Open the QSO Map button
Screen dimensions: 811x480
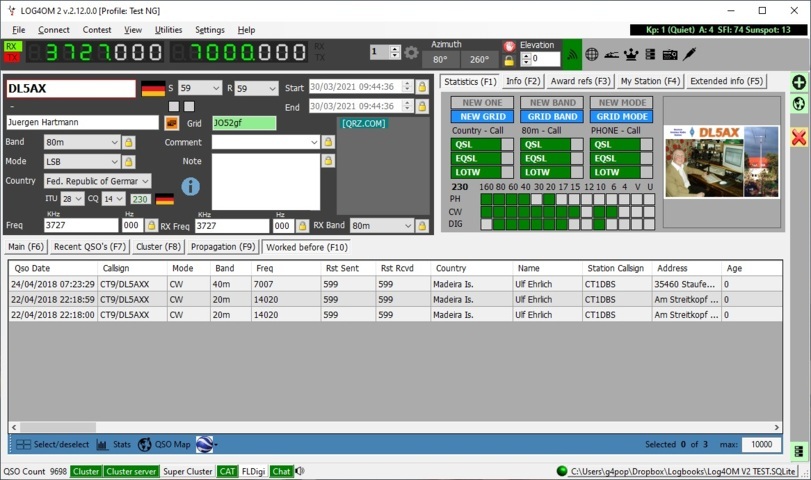coord(164,444)
